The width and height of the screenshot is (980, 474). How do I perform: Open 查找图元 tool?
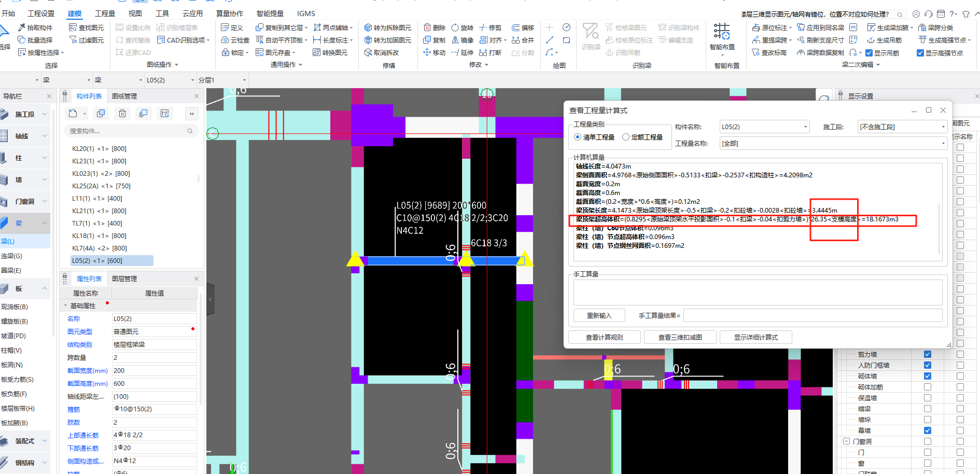pyautogui.click(x=86, y=27)
